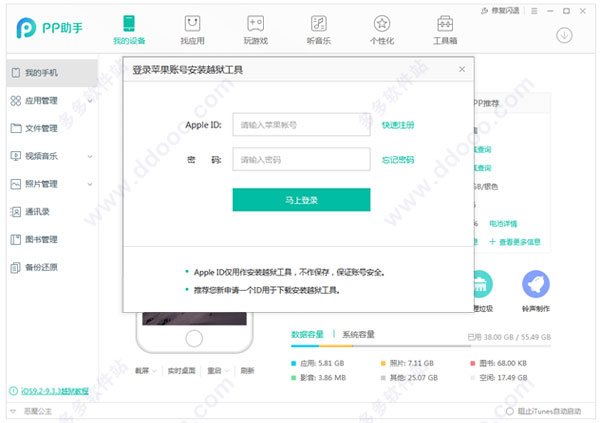600x423 pixels.
Task: Close the Apple login dialog
Action: point(462,69)
